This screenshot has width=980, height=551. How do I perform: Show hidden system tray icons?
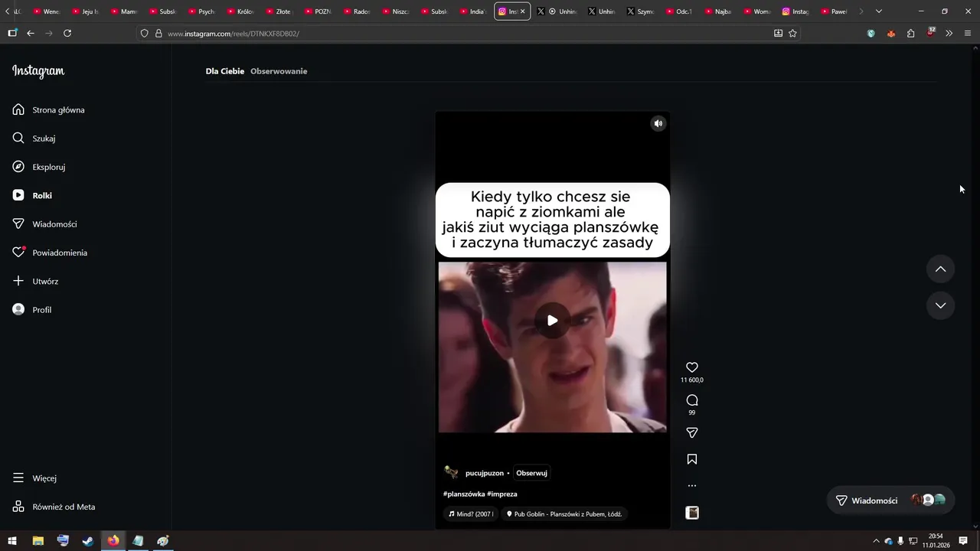pyautogui.click(x=876, y=541)
